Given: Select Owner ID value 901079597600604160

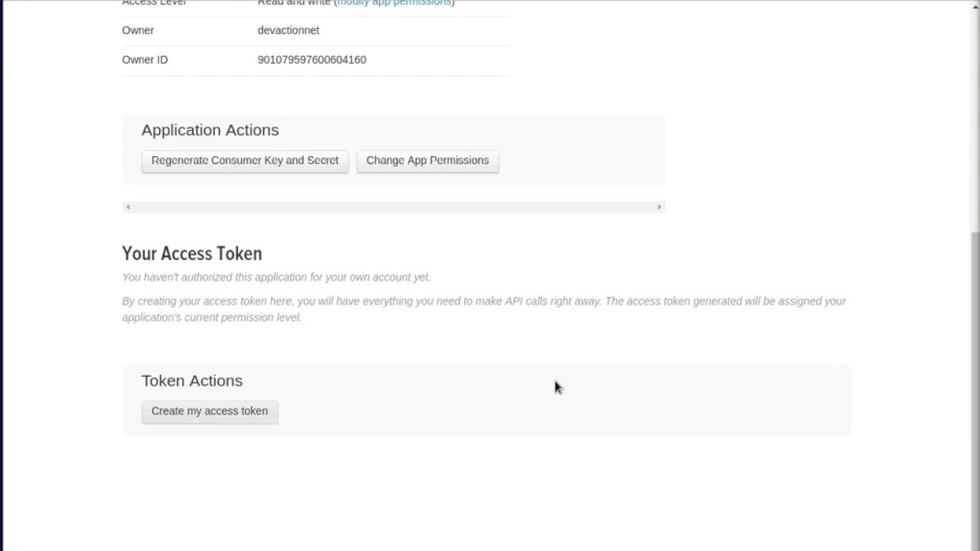Looking at the screenshot, I should [x=312, y=60].
